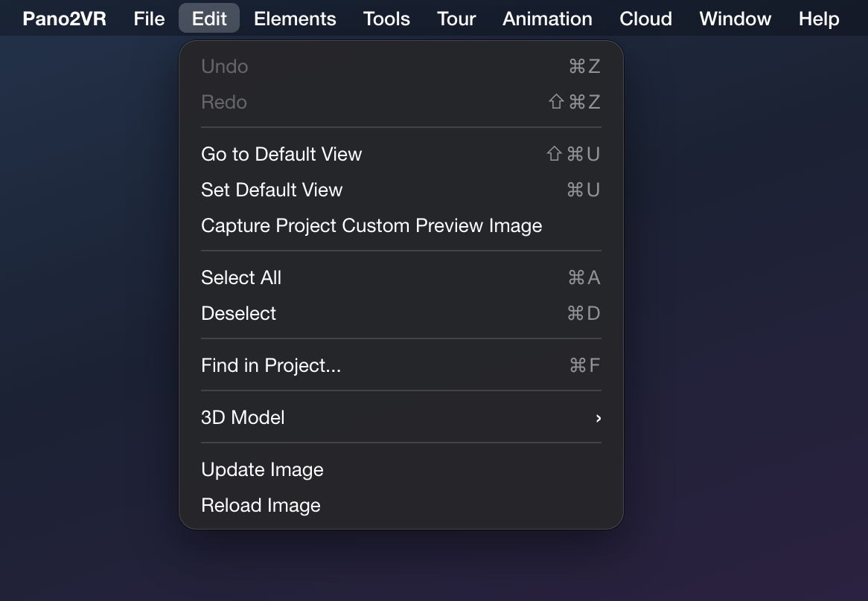Select Capture Project Custom Preview Image

[x=401, y=225]
